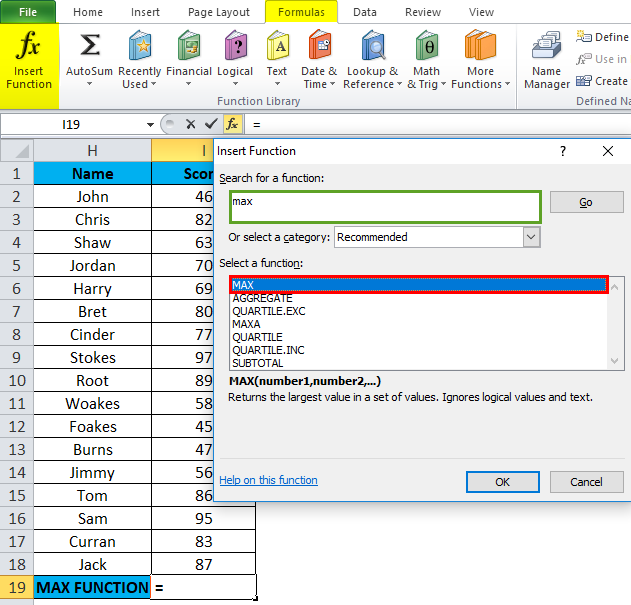Expand the Name Box dropdown arrow
Screen dimensions: 631x605
pyautogui.click(x=150, y=125)
